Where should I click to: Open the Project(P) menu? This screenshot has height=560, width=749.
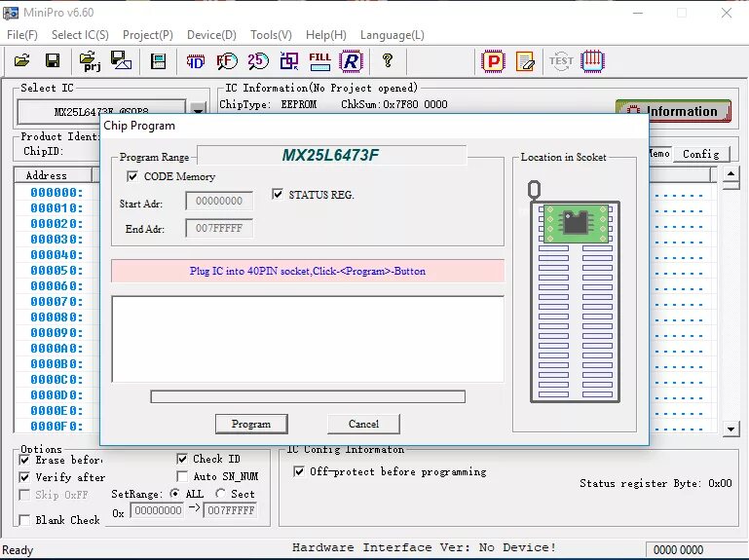148,35
